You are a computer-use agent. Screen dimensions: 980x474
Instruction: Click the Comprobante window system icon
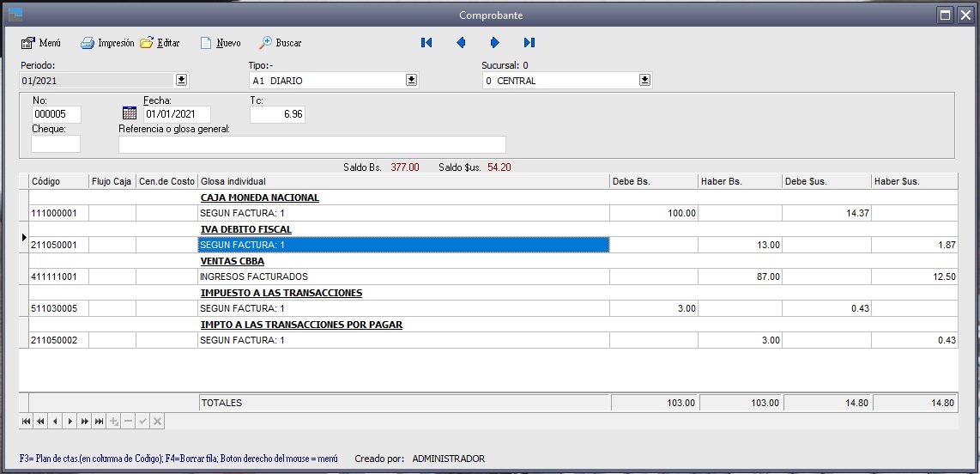click(15, 15)
